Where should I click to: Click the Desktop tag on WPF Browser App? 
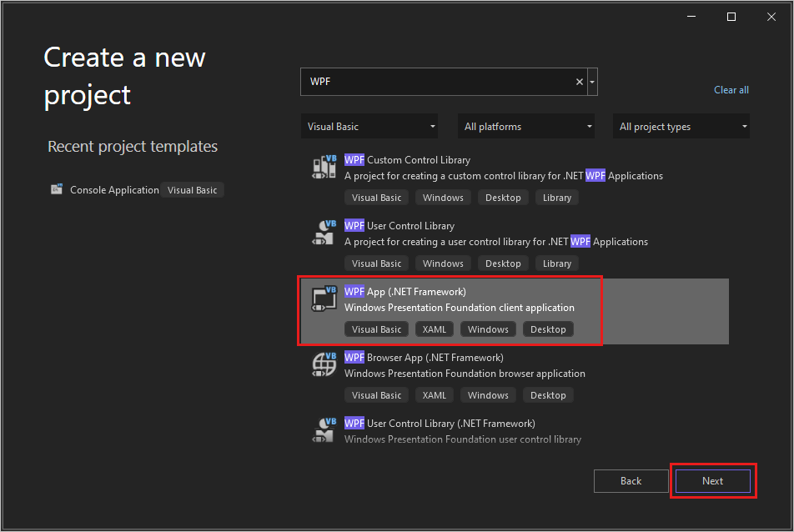tap(547, 394)
